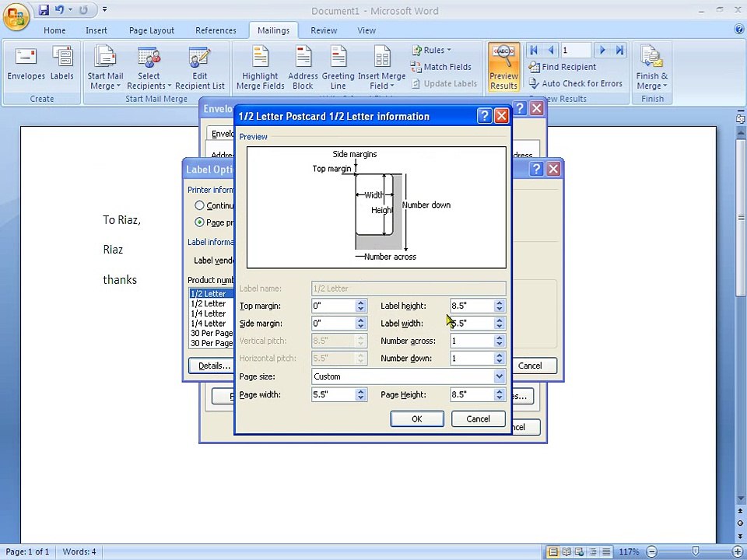Open the Labels tool in the ribbon
Screen dimensions: 747x560
62,65
